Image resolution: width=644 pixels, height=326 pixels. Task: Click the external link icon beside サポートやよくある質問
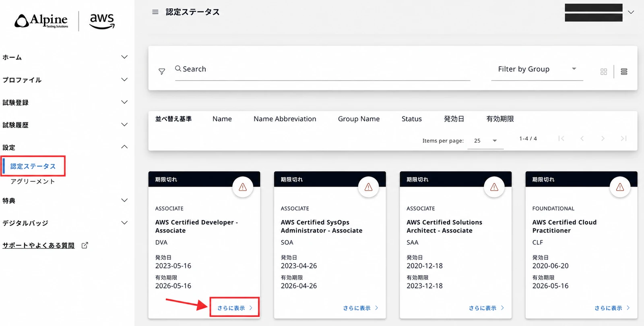[85, 245]
